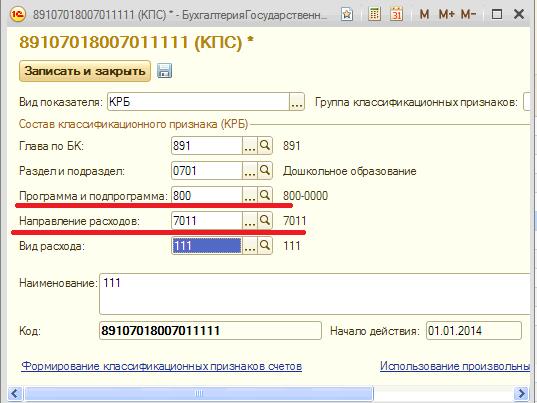Click 'Глава по БК' input with 891
The width and height of the screenshot is (537, 403).
point(207,146)
